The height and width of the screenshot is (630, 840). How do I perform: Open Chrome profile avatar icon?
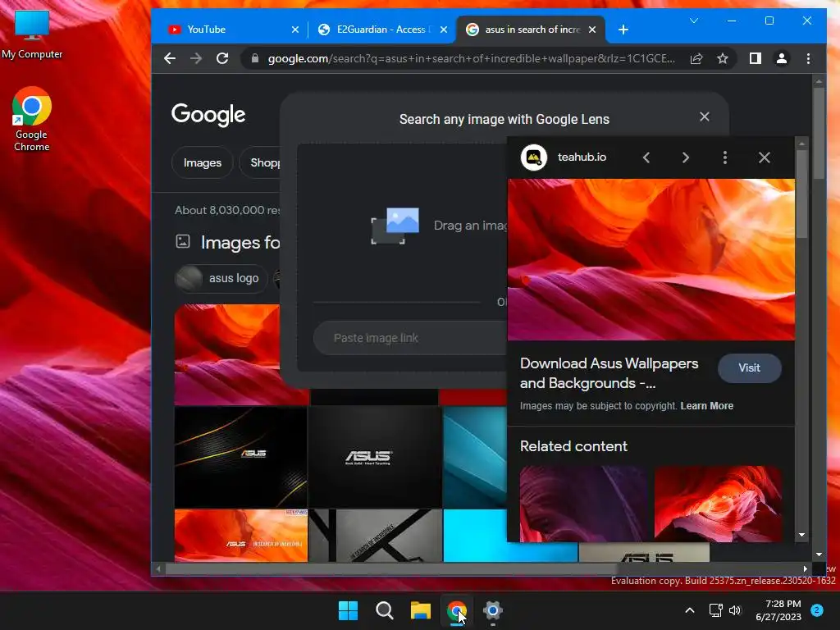point(782,58)
